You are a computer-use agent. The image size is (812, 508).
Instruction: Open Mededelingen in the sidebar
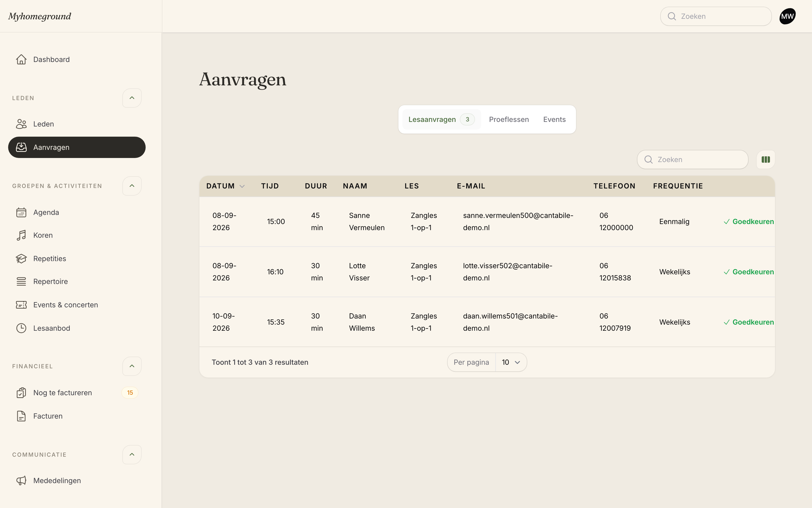click(77, 481)
